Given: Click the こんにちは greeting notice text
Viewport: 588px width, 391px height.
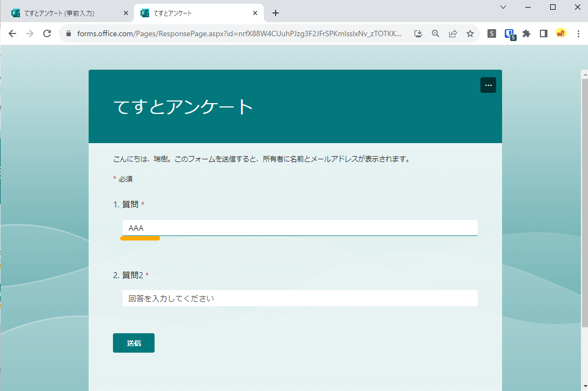Looking at the screenshot, I should (262, 159).
